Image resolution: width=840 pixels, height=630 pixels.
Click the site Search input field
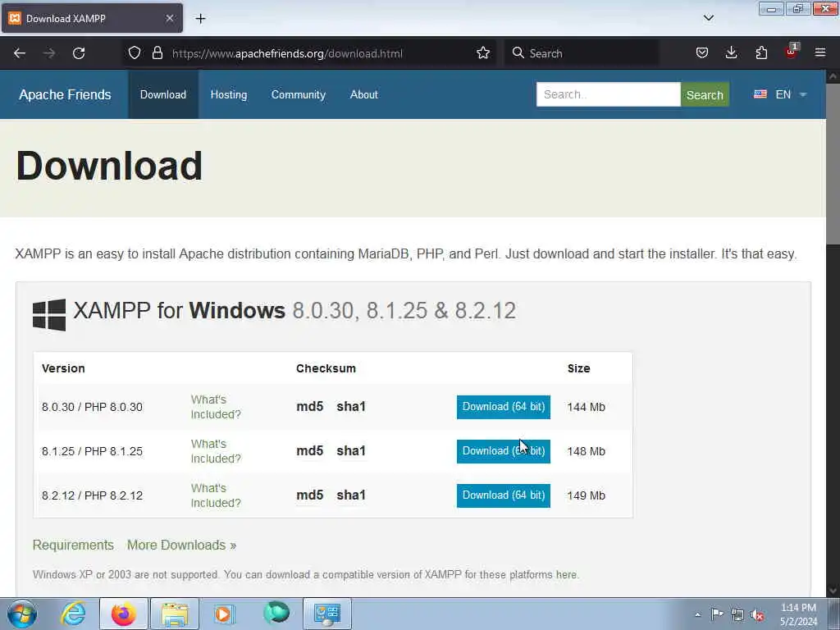[x=608, y=94]
